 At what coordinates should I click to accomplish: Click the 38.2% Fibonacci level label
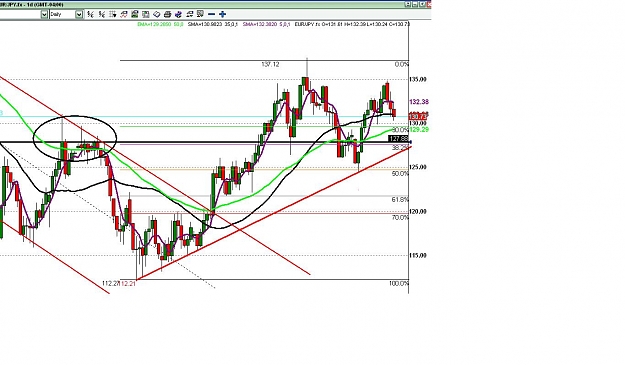(x=400, y=148)
